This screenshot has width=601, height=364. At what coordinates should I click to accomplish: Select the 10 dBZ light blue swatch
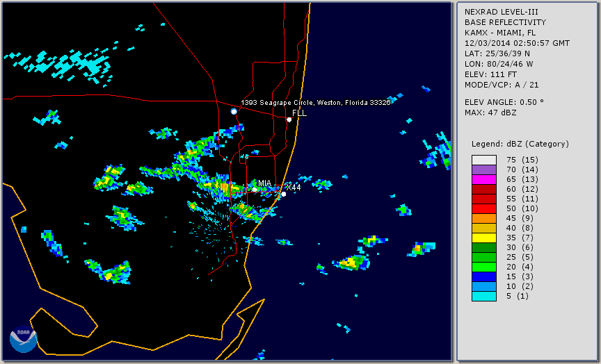484,287
